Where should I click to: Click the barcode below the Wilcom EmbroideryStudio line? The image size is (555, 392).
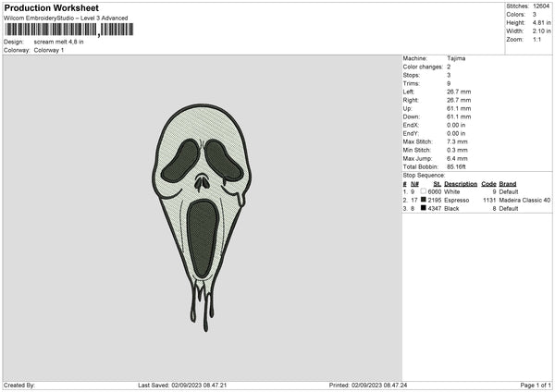[x=68, y=30]
